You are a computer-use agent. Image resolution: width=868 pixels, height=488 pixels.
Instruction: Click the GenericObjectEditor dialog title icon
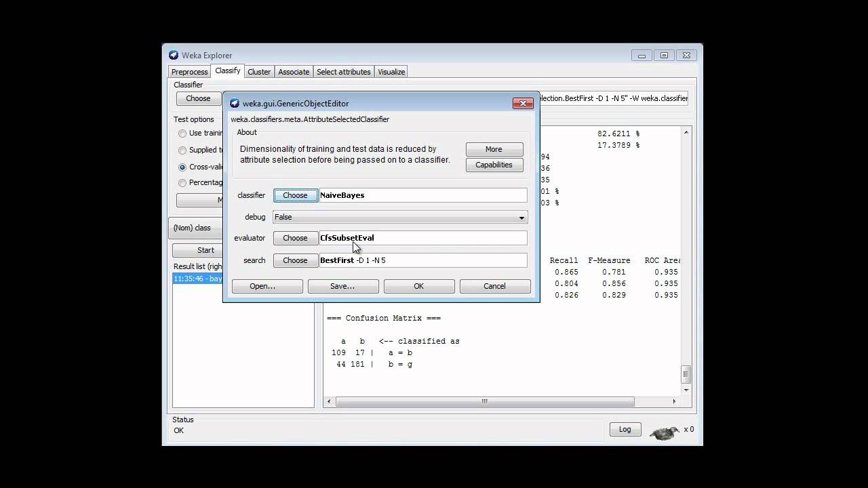pyautogui.click(x=235, y=104)
